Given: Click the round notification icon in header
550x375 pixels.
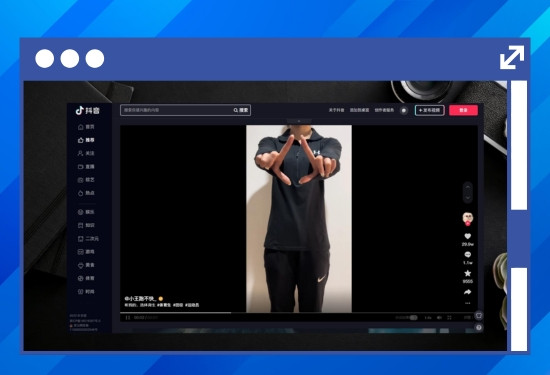Looking at the screenshot, I should [x=404, y=111].
